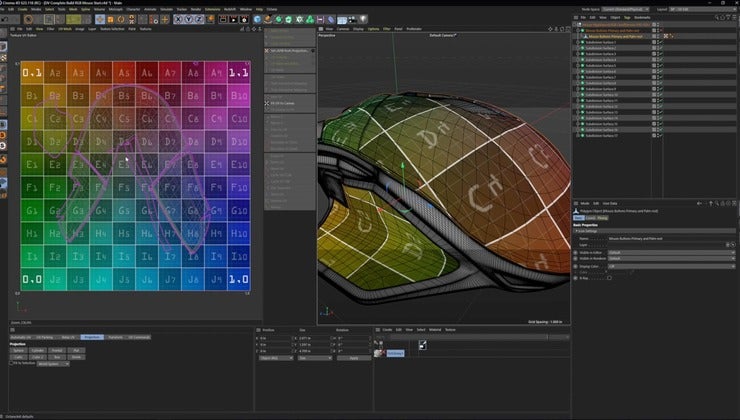
Task: Enable the Fit to Selection checkbox
Action: 12,363
